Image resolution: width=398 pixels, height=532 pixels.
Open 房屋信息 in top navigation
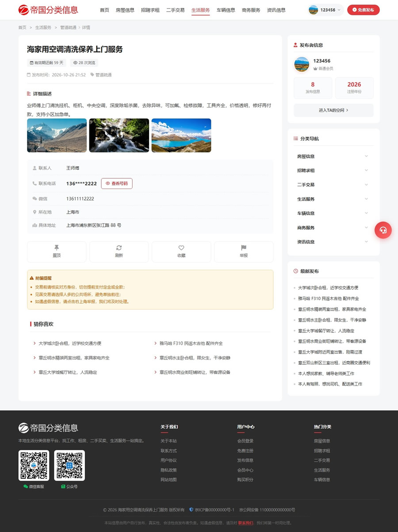tap(125, 10)
